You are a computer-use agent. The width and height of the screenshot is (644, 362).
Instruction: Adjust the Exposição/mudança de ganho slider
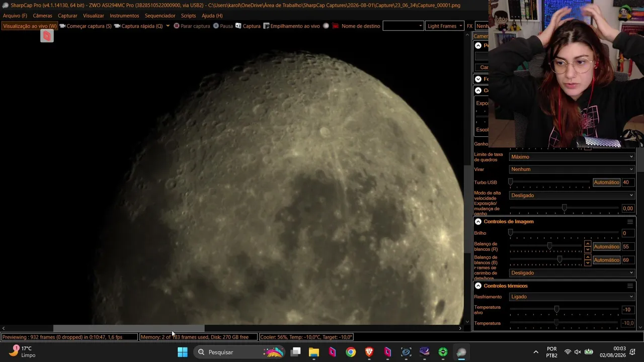point(564,208)
